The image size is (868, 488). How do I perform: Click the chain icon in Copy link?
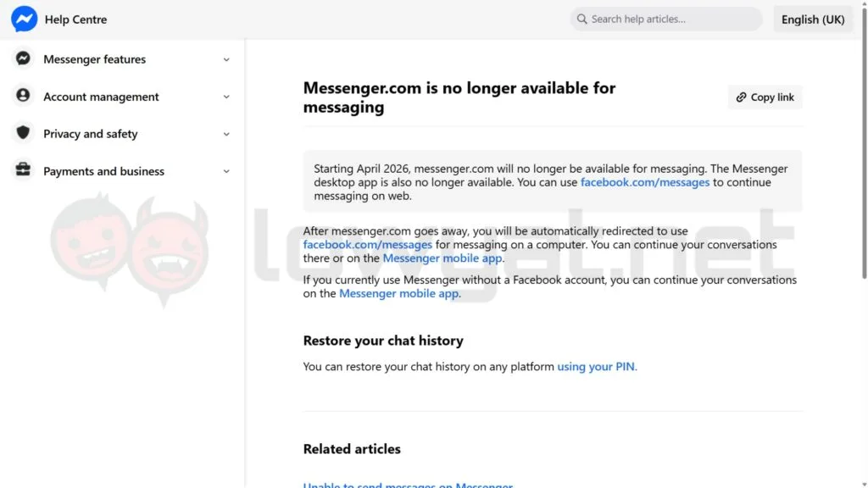pyautogui.click(x=741, y=97)
